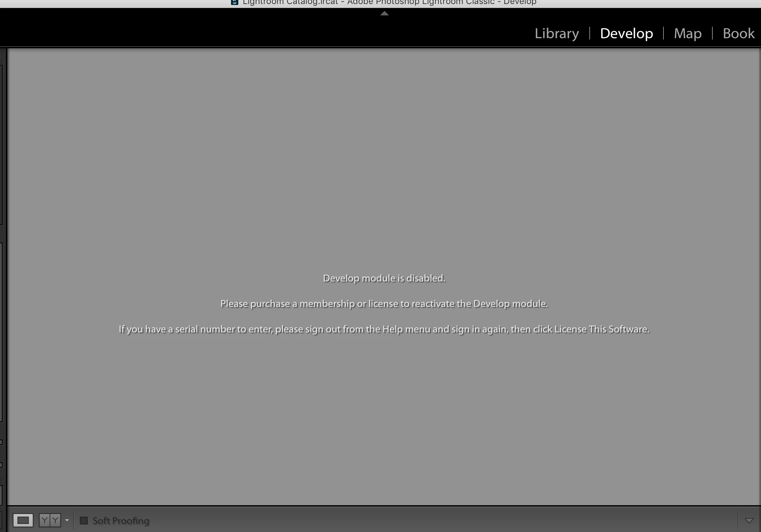
Task: Switch to the Library module
Action: 557,34
